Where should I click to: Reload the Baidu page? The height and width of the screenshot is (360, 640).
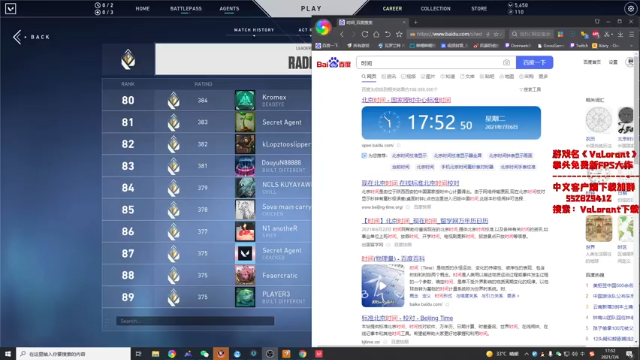(364, 34)
